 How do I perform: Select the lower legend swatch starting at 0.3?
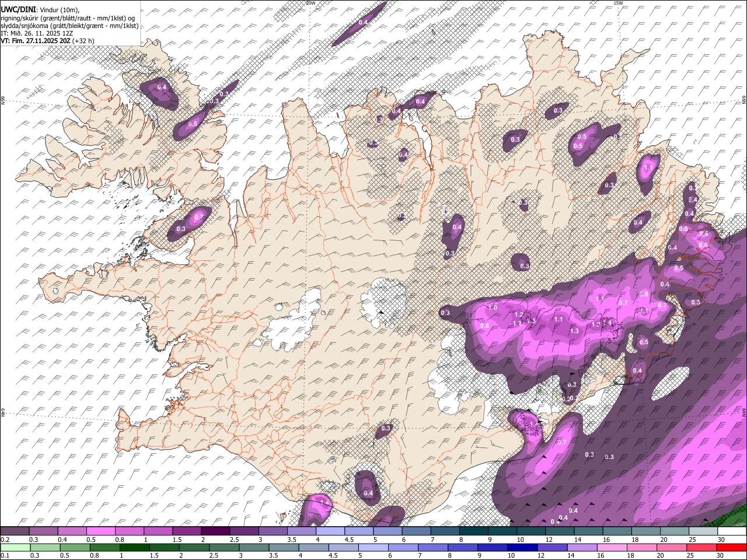click(x=46, y=547)
